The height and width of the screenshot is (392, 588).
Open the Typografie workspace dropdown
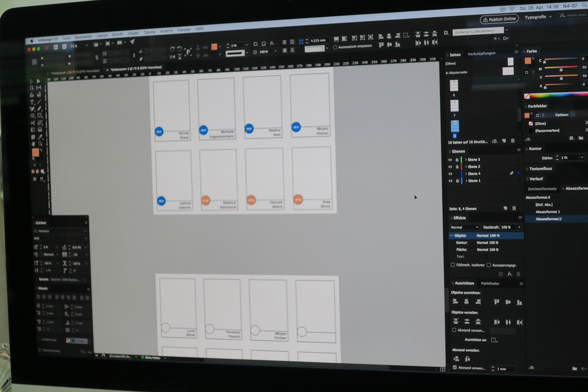tap(538, 17)
